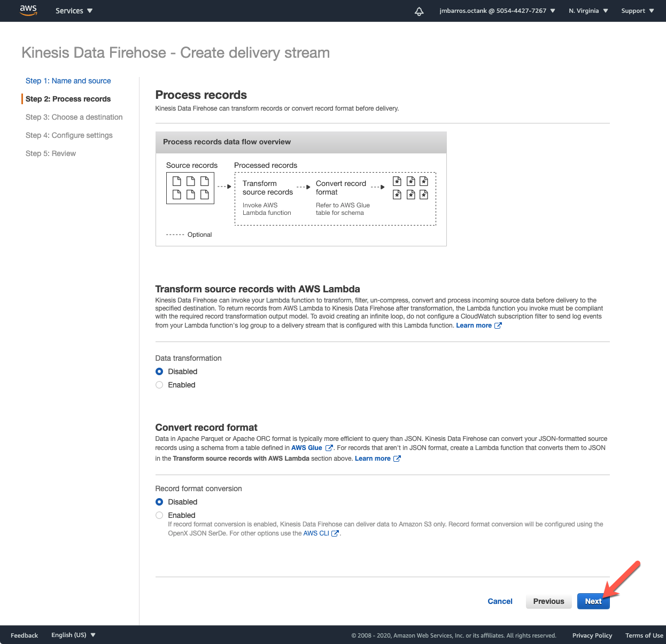666x644 pixels.
Task: Open external link icon beside first Learn more
Action: (x=498, y=325)
